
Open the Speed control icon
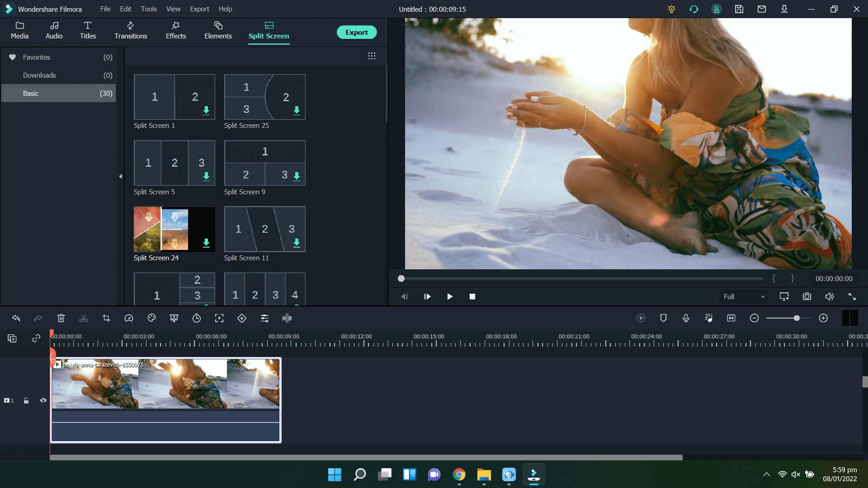point(129,318)
